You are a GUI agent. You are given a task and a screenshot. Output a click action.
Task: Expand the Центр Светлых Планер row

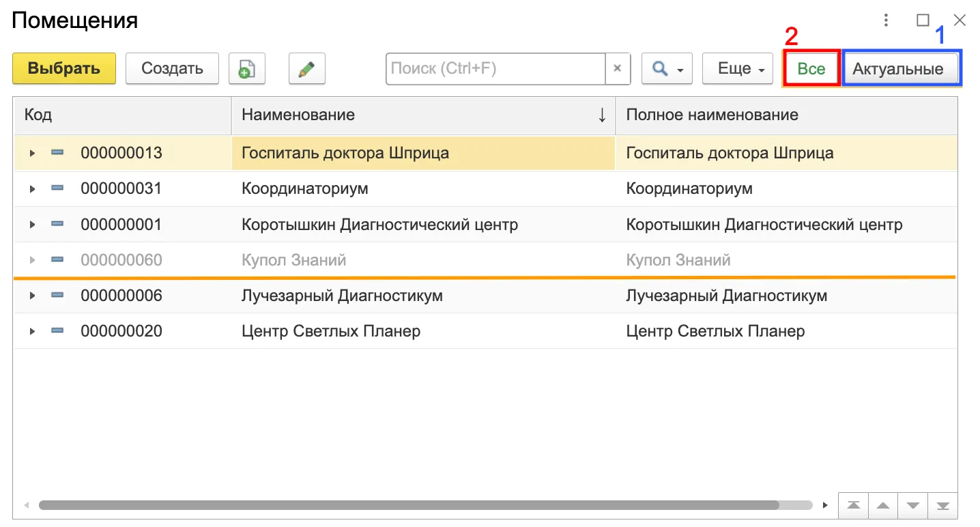click(32, 332)
